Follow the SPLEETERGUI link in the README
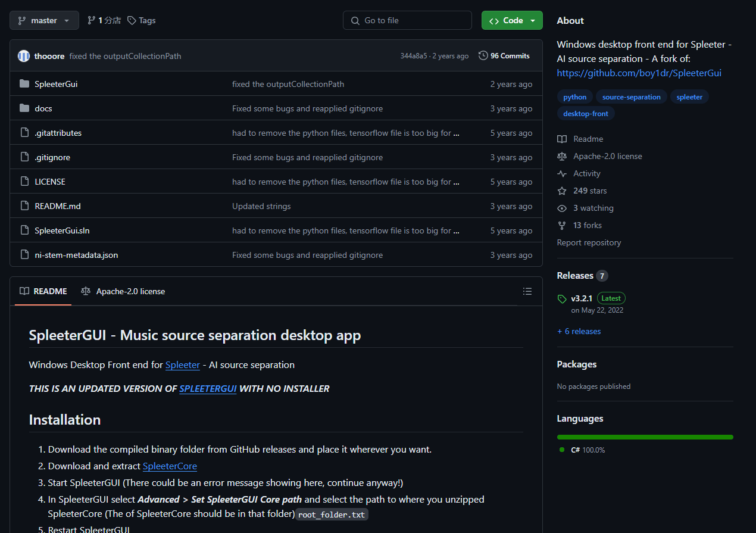756x533 pixels. coord(208,388)
